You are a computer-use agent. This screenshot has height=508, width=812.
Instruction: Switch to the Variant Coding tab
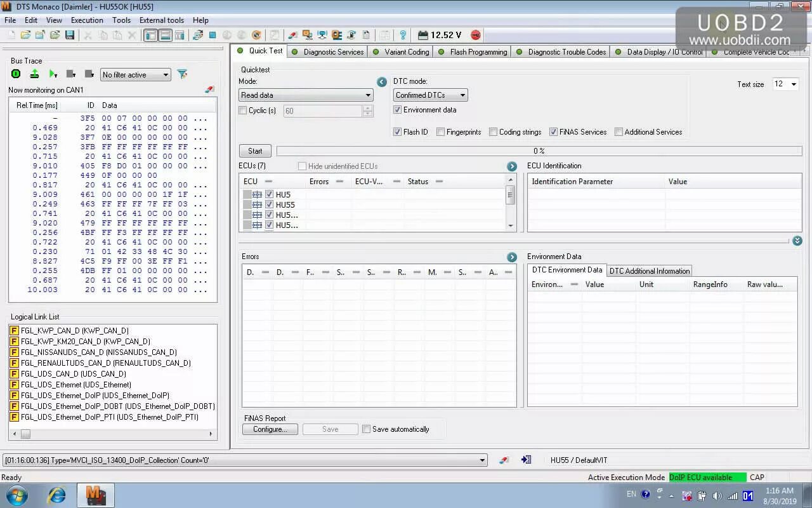401,52
